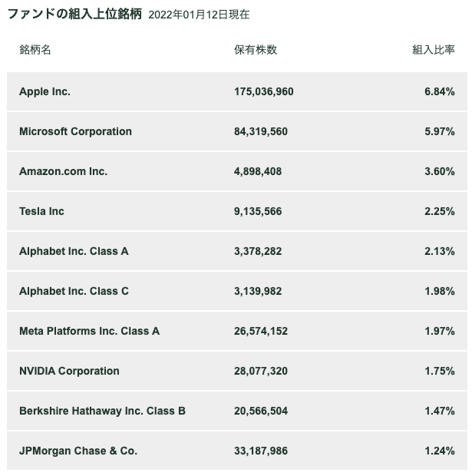
Task: Click the 銘柄名 column header
Action: [x=35, y=49]
